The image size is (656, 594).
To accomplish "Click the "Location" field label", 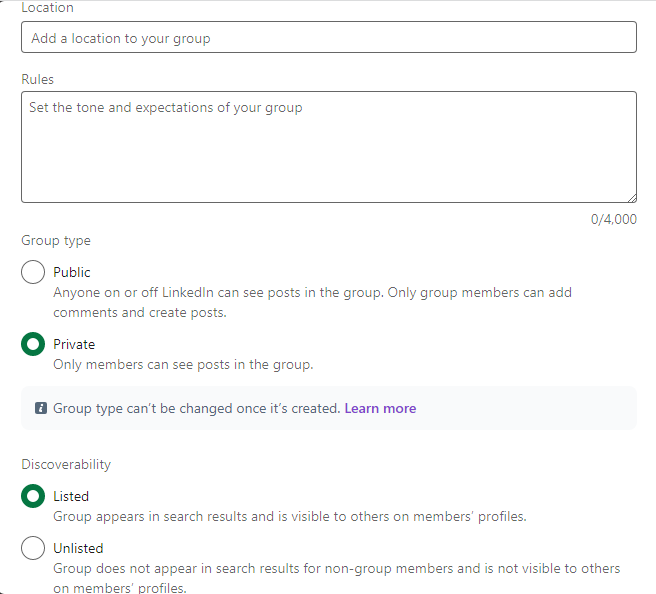I will click(47, 8).
